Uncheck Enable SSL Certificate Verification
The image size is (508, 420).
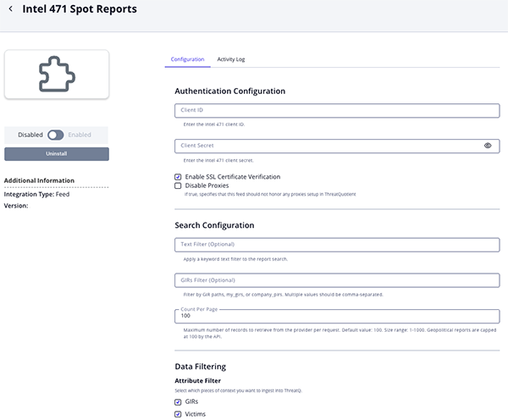[x=178, y=177]
